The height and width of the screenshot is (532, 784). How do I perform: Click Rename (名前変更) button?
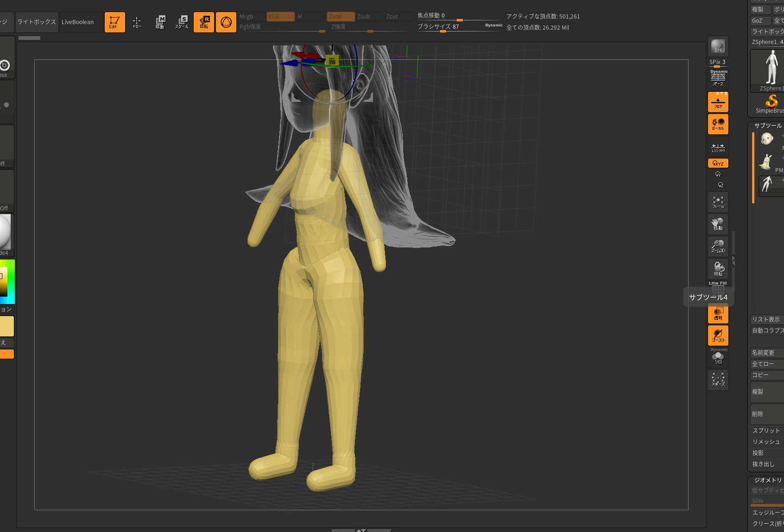[767, 353]
